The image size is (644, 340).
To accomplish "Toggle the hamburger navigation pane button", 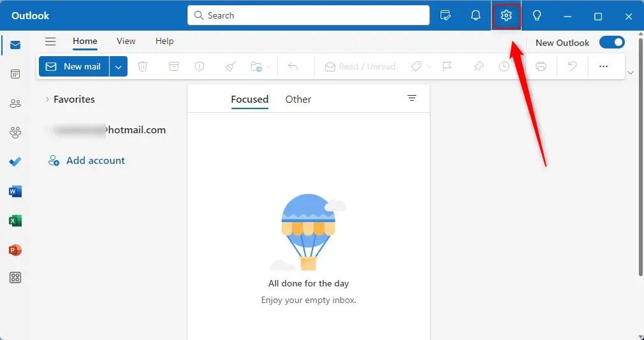I will pos(50,41).
